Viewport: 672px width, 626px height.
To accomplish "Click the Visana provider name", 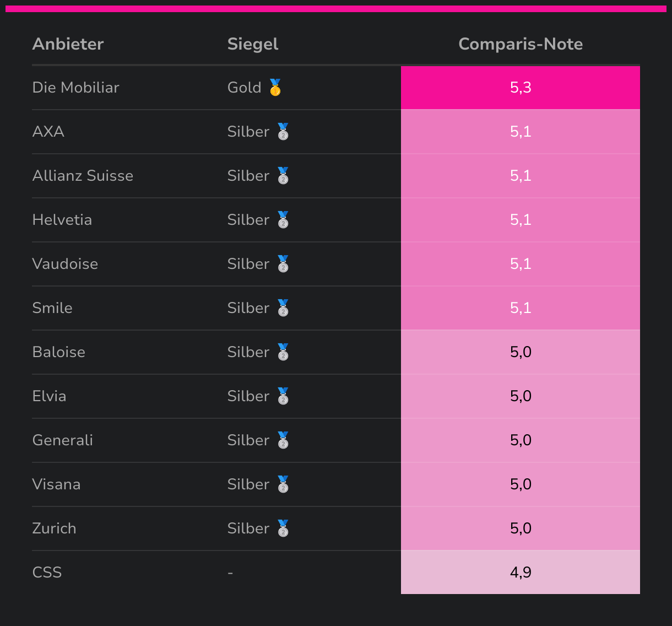I will (57, 484).
